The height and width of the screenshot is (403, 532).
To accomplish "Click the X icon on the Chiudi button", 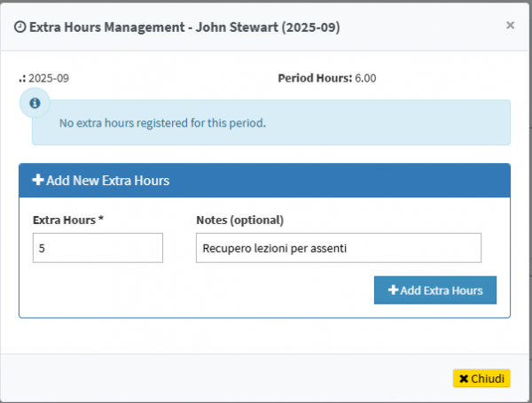I will pyautogui.click(x=463, y=378).
